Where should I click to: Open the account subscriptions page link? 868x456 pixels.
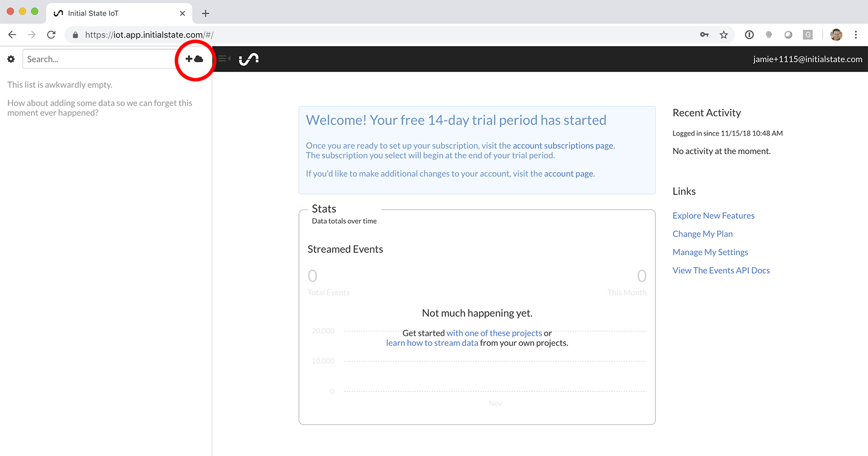563,145
